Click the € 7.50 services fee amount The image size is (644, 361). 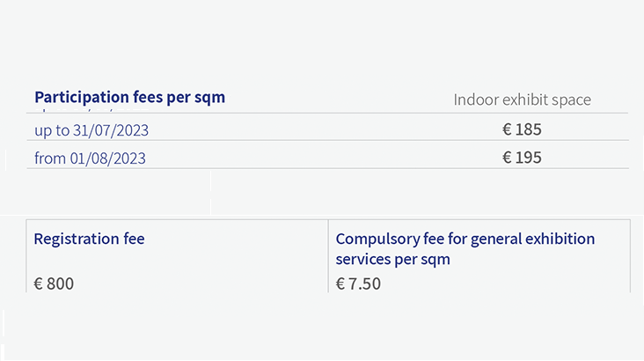358,284
